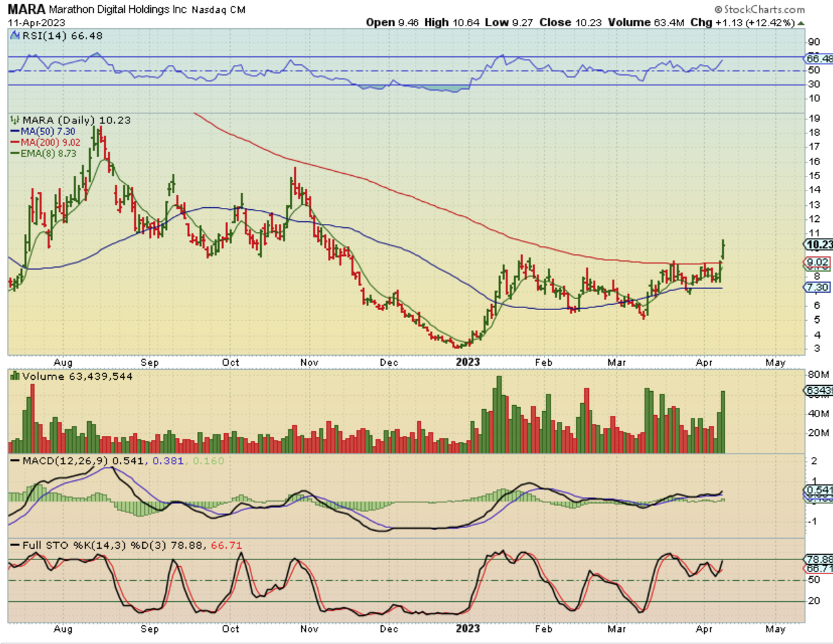The width and height of the screenshot is (833, 644).
Task: Click the green up-arrow beside the Chg value
Action: 800,23
